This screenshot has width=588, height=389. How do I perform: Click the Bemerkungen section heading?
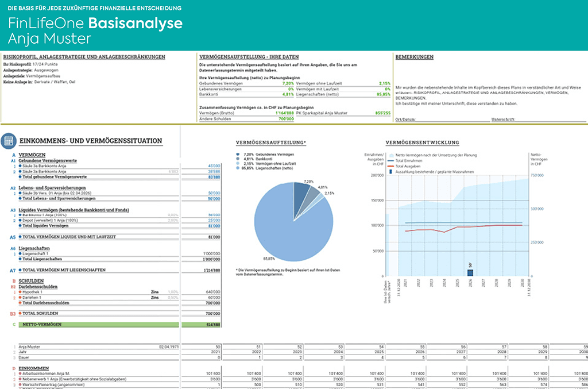tap(415, 57)
